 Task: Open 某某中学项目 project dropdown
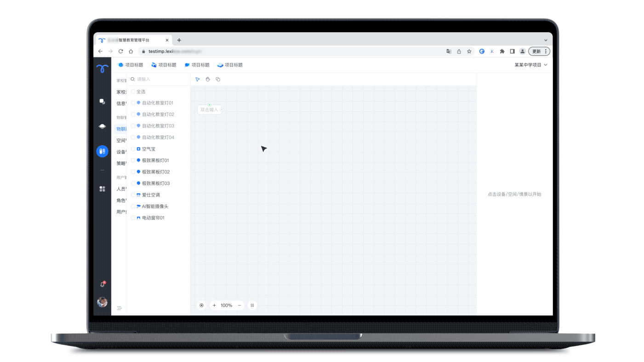point(531,65)
